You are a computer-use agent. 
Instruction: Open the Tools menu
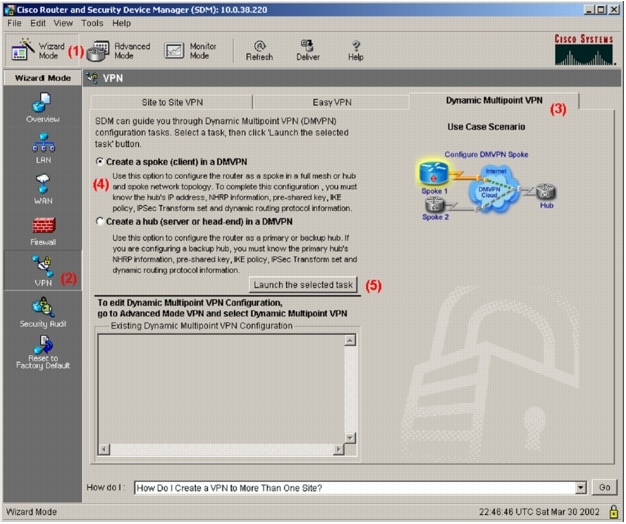pos(92,23)
